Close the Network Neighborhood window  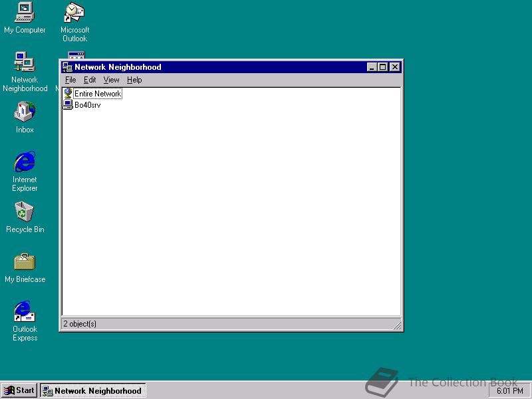(x=395, y=67)
